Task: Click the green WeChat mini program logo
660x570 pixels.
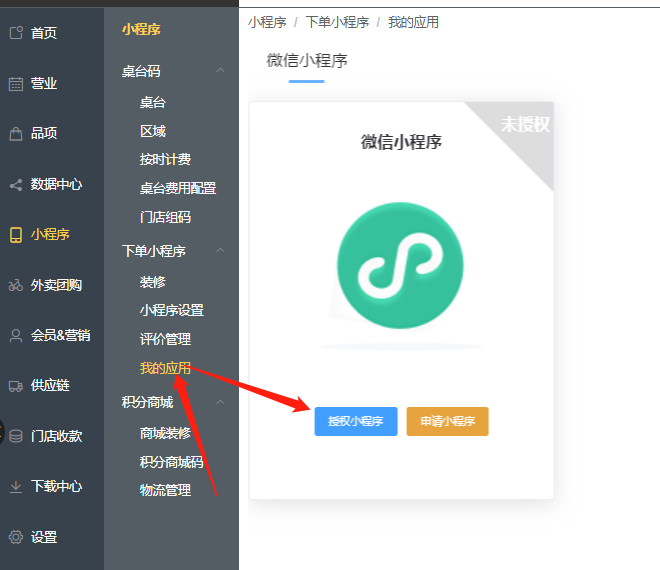Action: point(400,266)
